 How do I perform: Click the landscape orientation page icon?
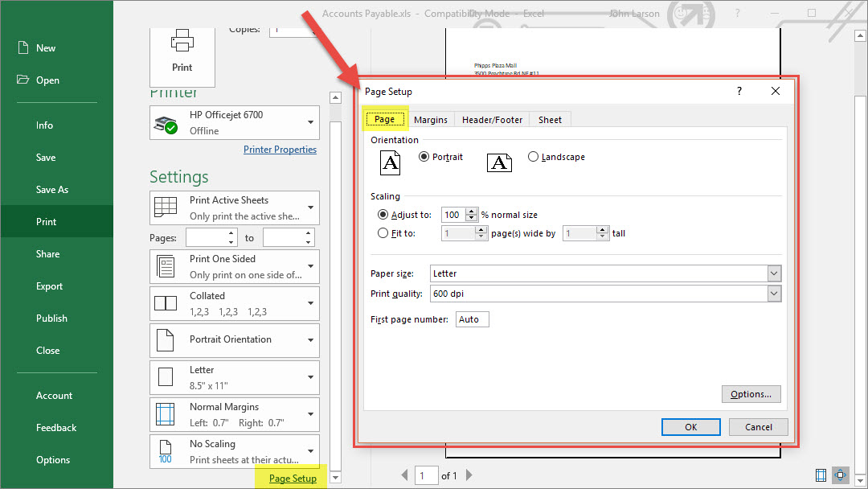[499, 162]
